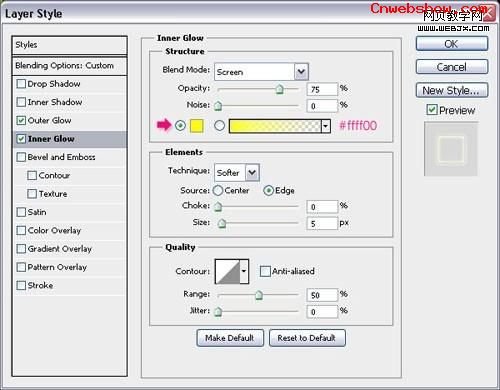Enable the Bevel and Emboss checkbox

click(21, 157)
